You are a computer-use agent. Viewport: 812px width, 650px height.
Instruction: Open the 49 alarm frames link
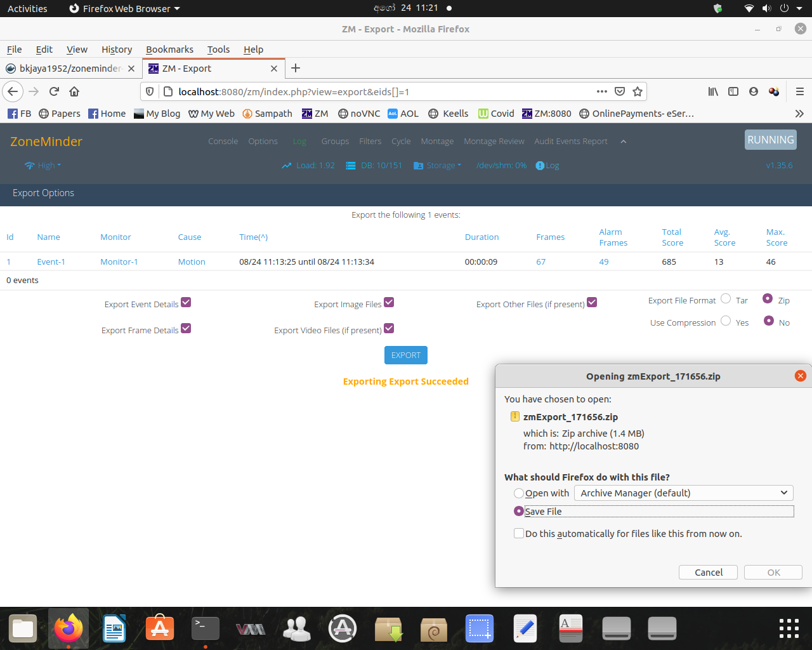click(604, 262)
